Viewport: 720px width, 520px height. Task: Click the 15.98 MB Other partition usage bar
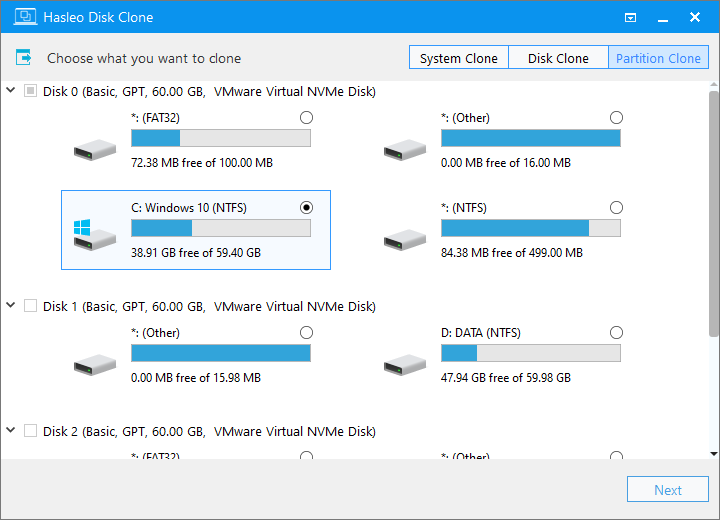221,353
